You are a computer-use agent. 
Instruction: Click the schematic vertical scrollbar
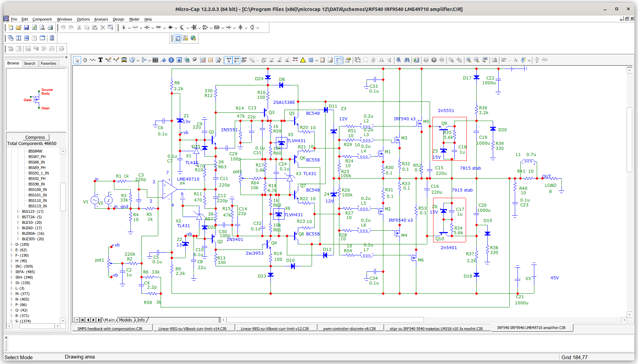click(x=629, y=192)
